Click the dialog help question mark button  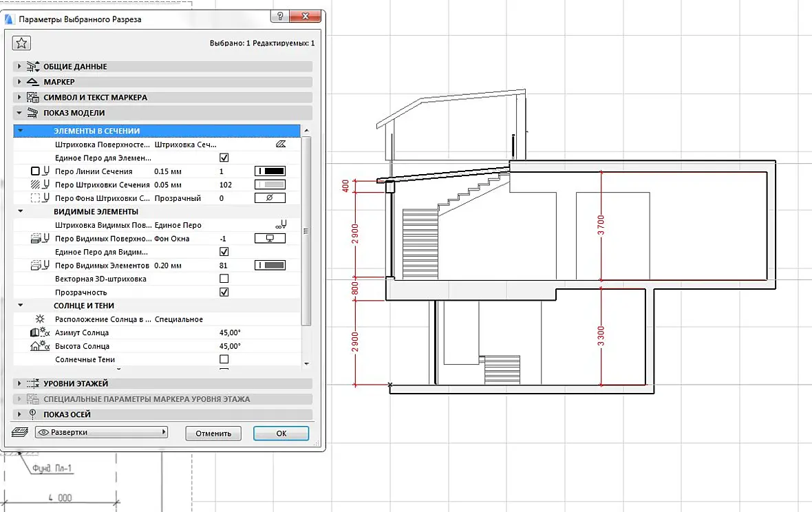point(279,16)
